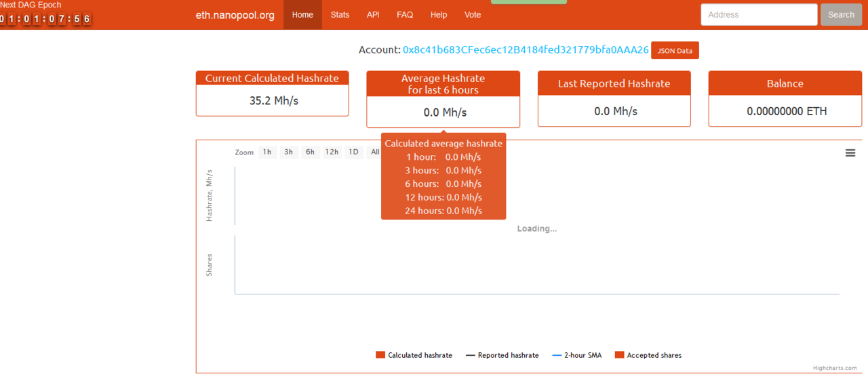Select All zoom range
This screenshot has height=374, width=868.
(374, 152)
